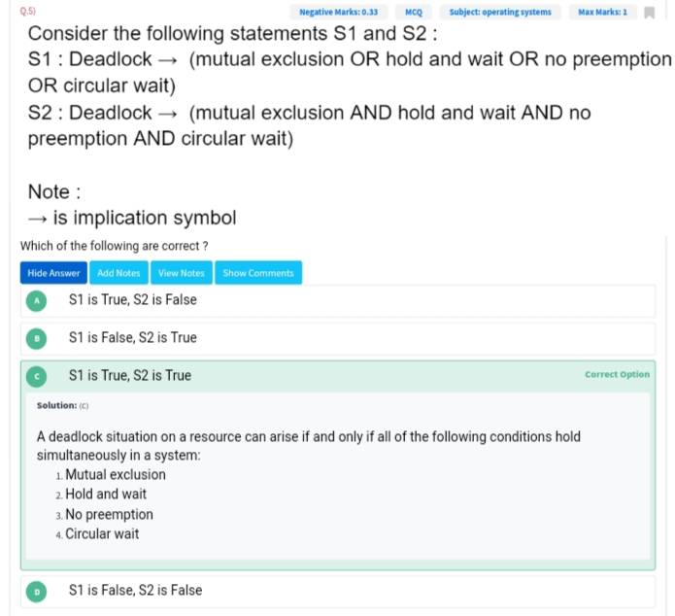Viewport: 675px width, 616px height.
Task: Click the Subject: operating systems tag
Action: coord(500,13)
